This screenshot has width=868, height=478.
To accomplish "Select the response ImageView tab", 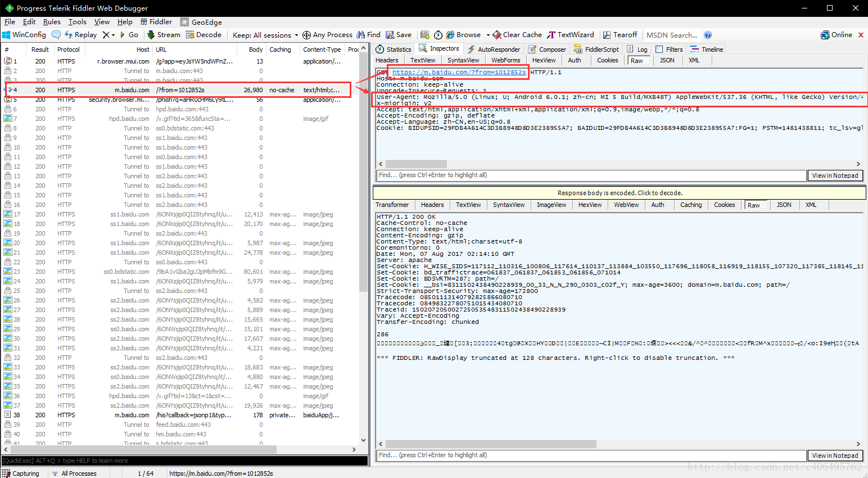I will coord(551,205).
